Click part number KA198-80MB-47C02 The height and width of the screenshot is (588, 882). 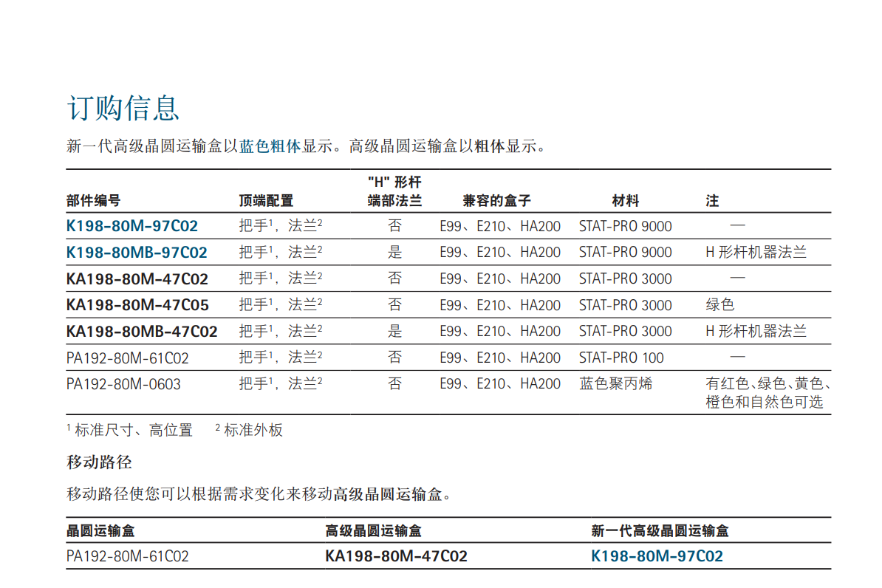pos(142,332)
